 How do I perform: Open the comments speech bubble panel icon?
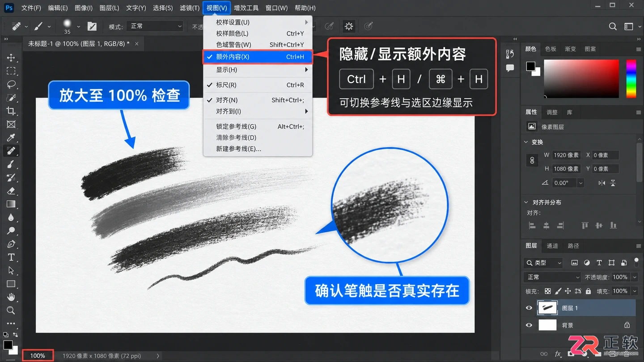tap(510, 68)
